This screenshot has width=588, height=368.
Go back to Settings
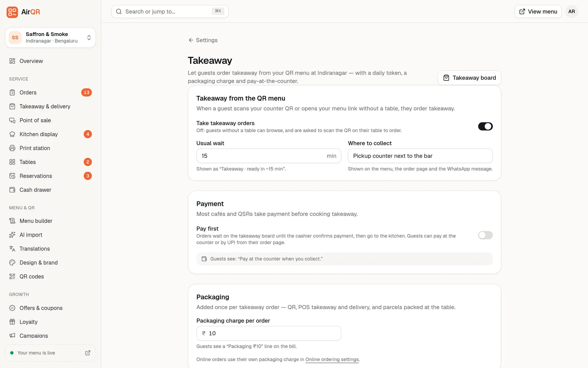point(203,40)
